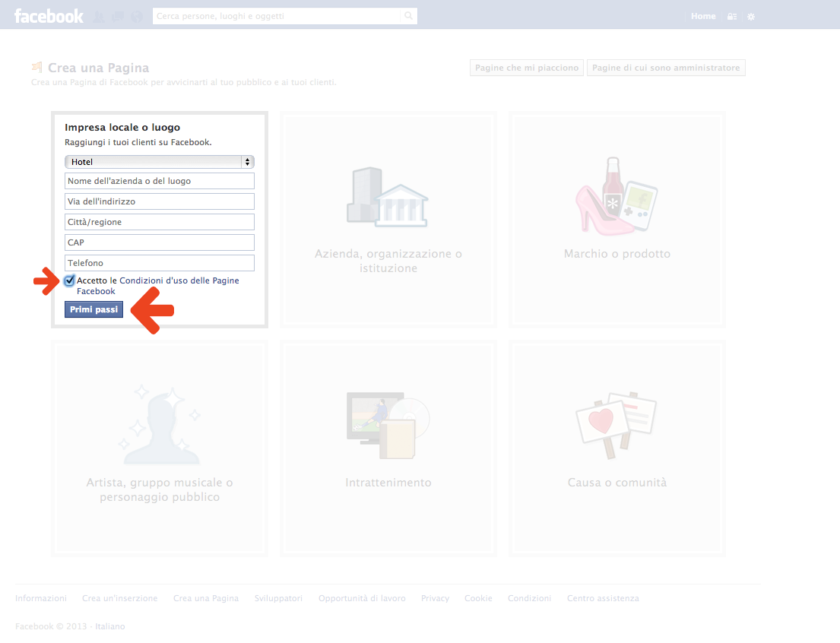Click the search magnifier icon
Viewport: 840px width, 643px height.
tap(408, 16)
